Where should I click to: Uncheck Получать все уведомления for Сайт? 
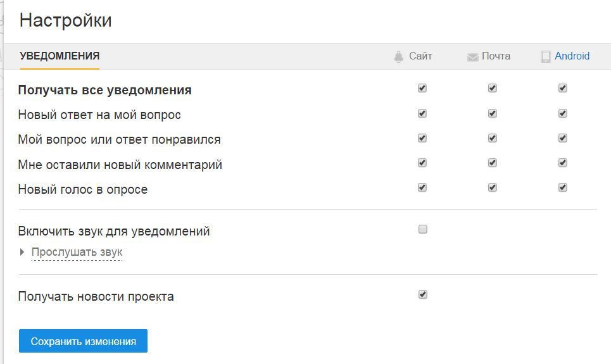[x=422, y=88]
